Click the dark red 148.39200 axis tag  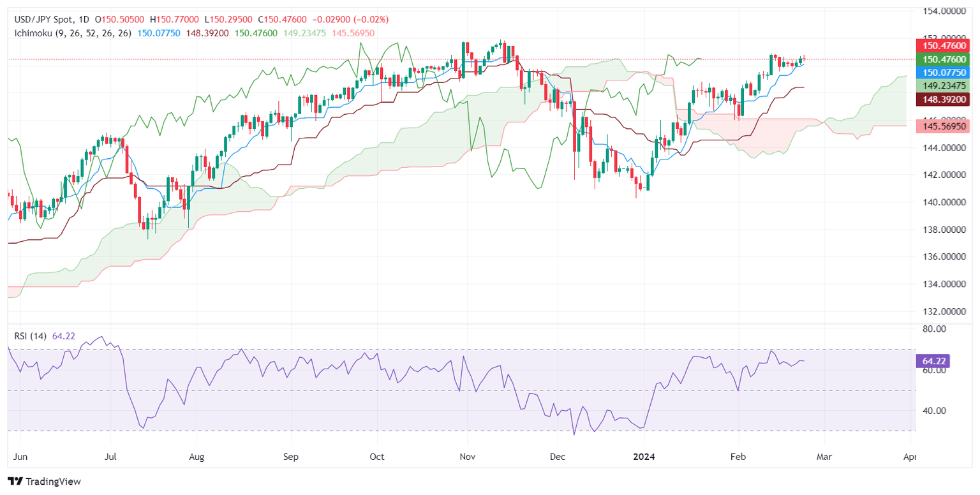point(943,99)
